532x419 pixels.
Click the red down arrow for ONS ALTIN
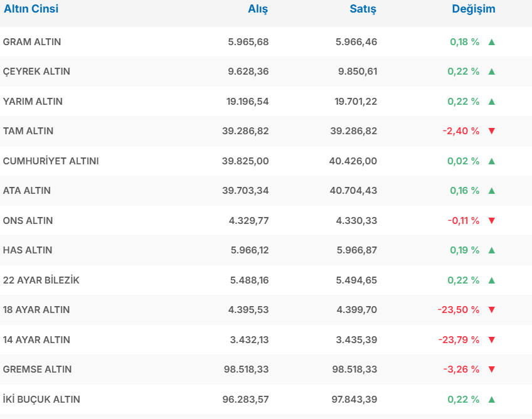(491, 221)
